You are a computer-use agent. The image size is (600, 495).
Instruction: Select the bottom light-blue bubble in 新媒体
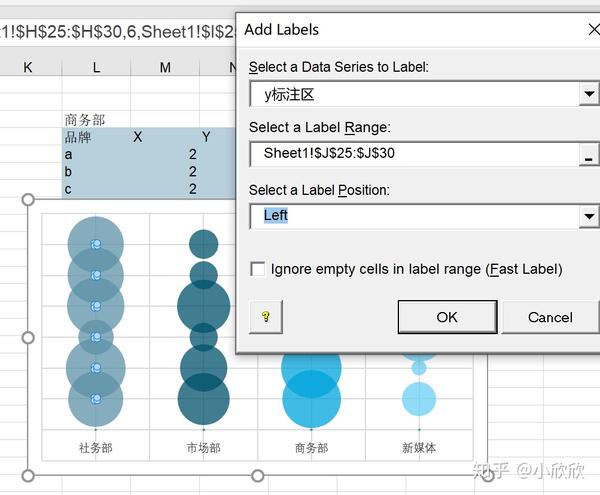pos(419,399)
